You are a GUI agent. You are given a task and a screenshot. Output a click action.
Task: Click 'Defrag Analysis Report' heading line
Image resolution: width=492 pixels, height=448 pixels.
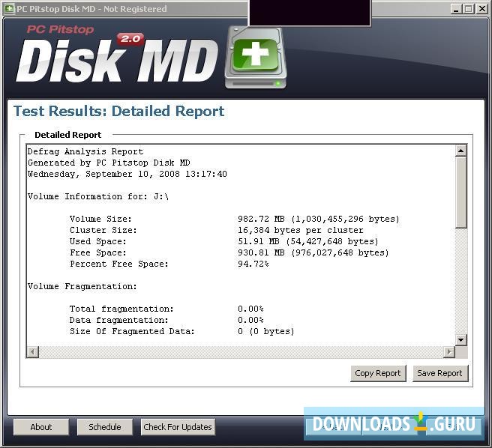click(x=85, y=151)
